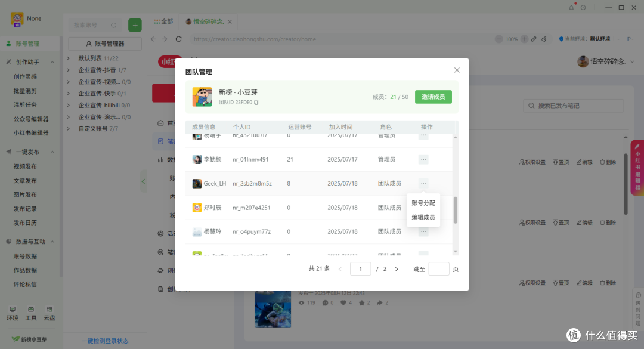Select 编辑成员 from the popup menu

coord(423,217)
